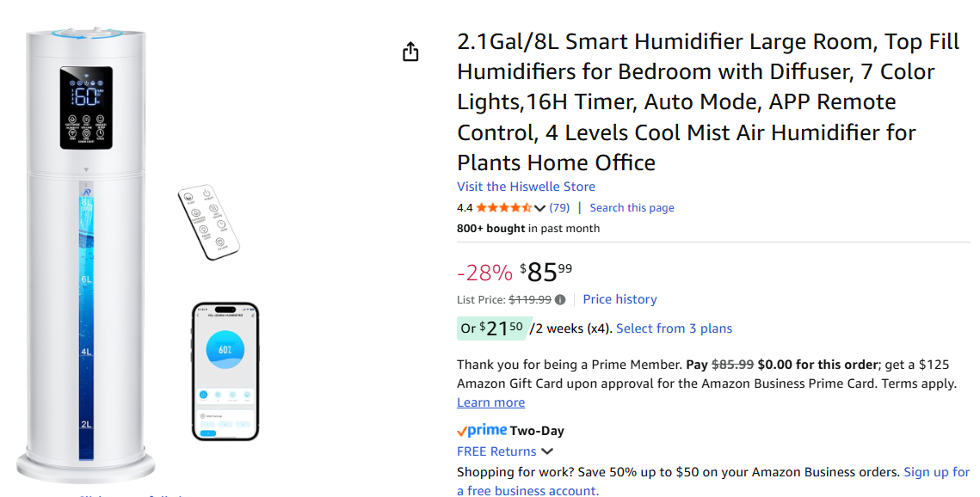This screenshot has height=497, width=980.
Task: Click the smartphone app picture in image
Action: click(225, 371)
